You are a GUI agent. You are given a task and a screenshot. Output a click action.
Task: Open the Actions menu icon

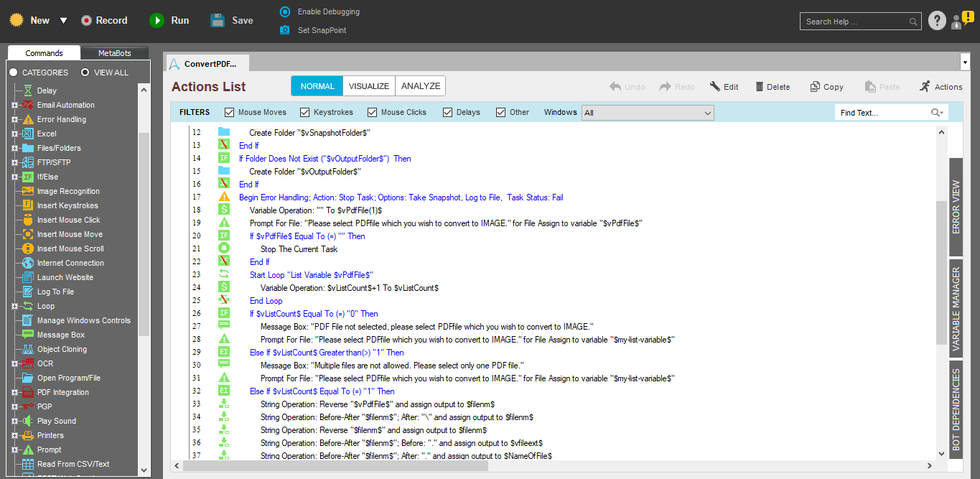click(x=925, y=87)
